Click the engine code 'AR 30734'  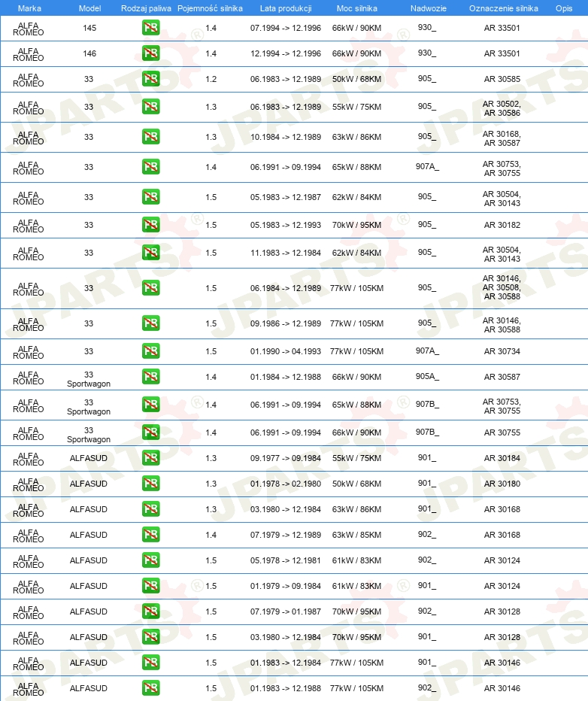pos(502,351)
